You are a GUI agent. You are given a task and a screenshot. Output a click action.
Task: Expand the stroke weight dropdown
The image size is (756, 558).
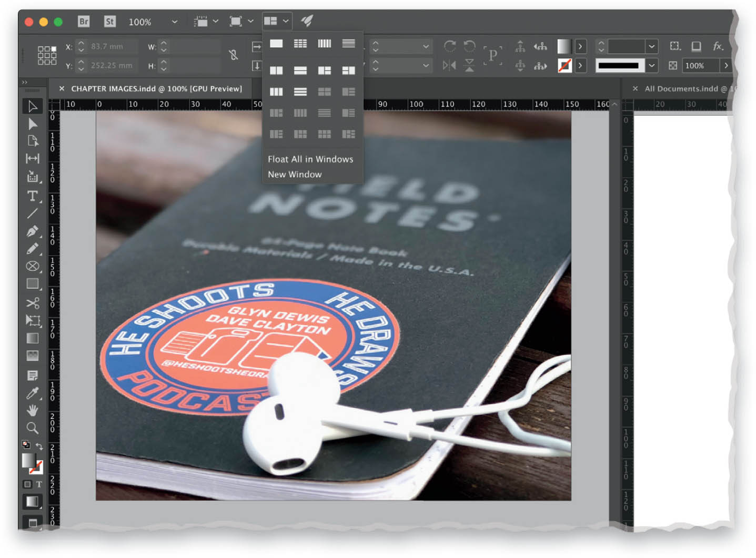click(x=652, y=46)
